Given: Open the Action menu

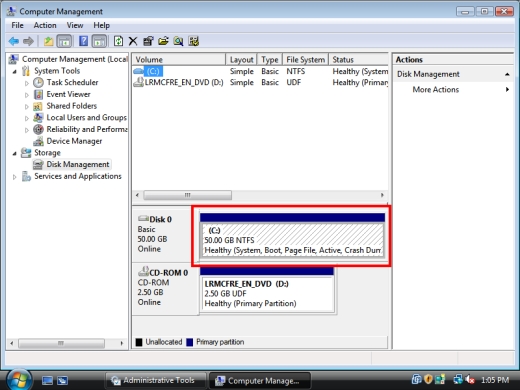Looking at the screenshot, I should (45, 25).
